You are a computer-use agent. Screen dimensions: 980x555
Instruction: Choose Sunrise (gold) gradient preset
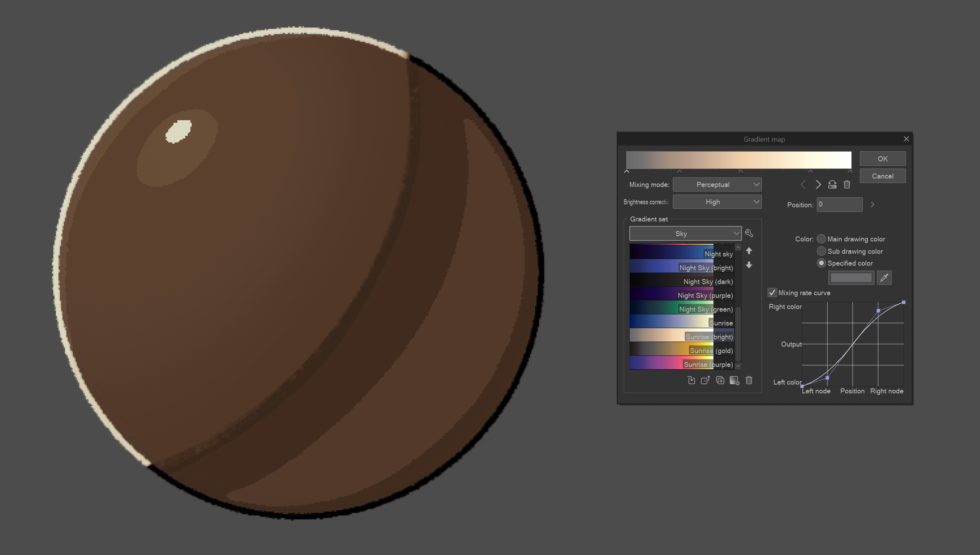tap(681, 351)
